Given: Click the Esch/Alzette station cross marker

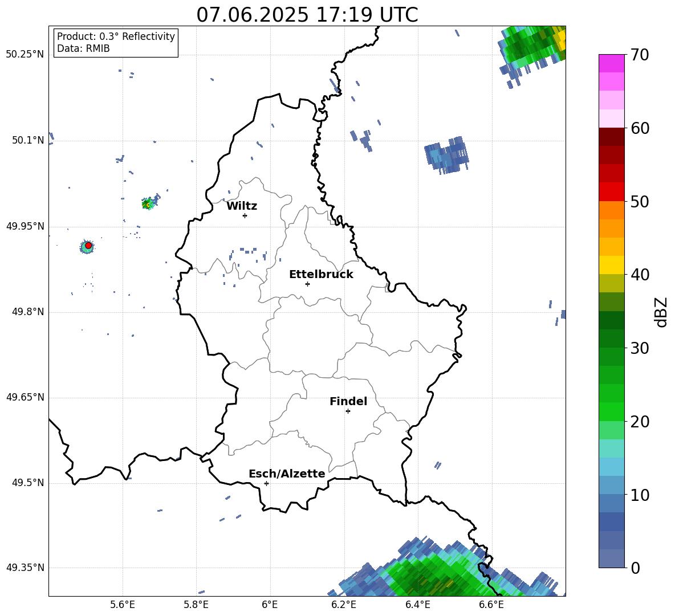Looking at the screenshot, I should click(266, 483).
